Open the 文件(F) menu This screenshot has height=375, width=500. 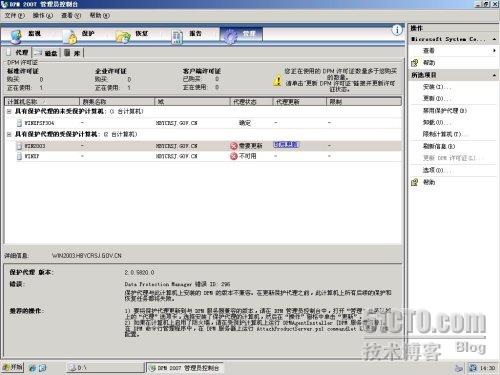pyautogui.click(x=15, y=15)
